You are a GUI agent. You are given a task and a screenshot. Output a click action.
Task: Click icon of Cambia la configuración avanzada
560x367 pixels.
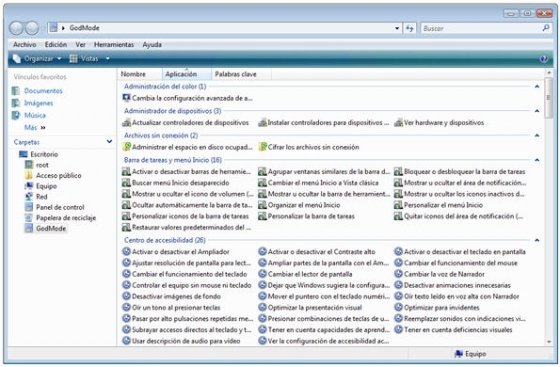[x=126, y=98]
